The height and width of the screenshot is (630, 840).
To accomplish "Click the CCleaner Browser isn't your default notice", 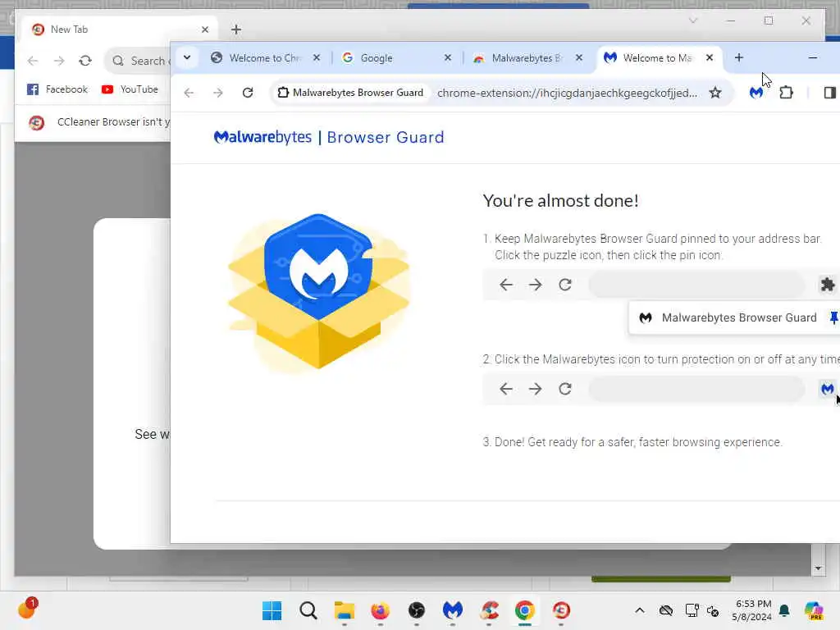I will (x=112, y=122).
